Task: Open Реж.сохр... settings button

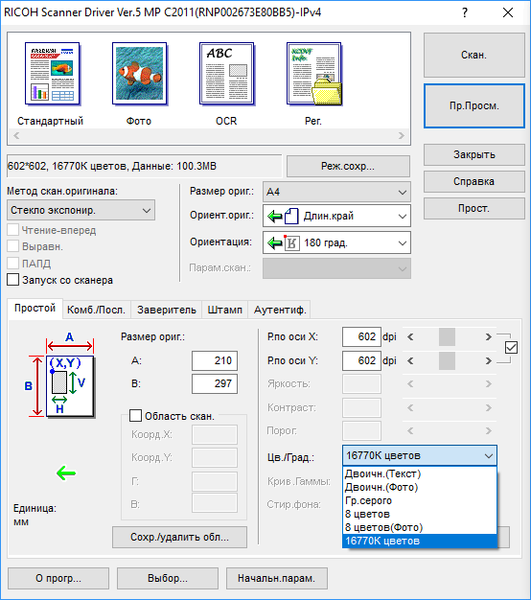Action: [348, 166]
